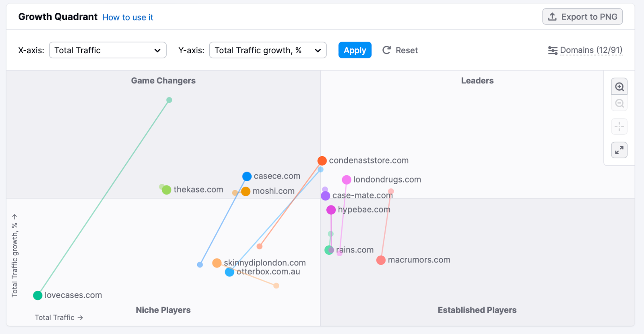Export the Growth Quadrant to PNG
The width and height of the screenshot is (644, 334).
tap(582, 17)
